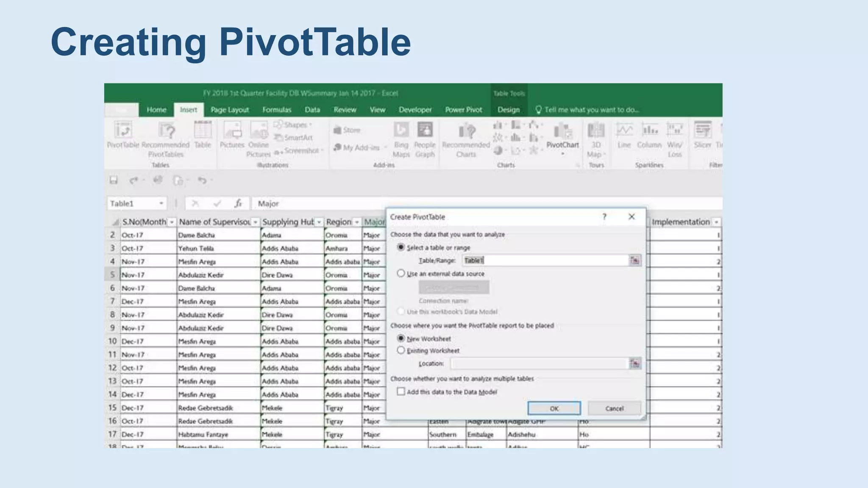Enable 'Add this data to the Data Model'

pyautogui.click(x=401, y=391)
